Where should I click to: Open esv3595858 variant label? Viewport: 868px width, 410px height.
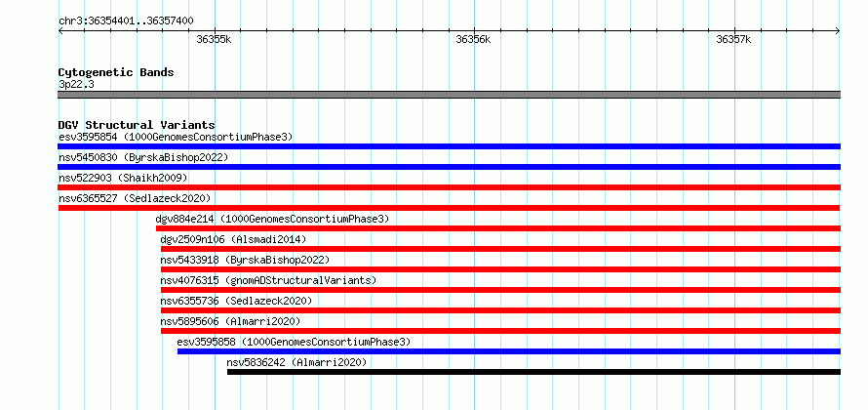[294, 342]
